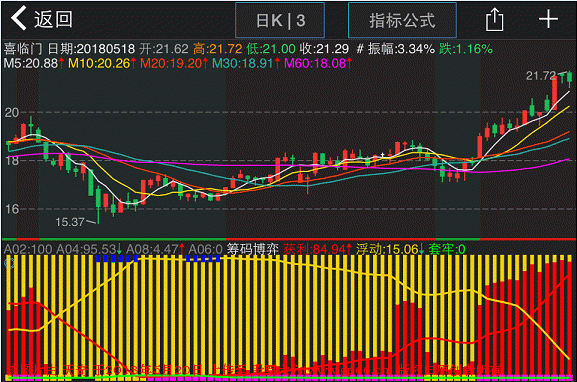Tap the plus add icon
The image size is (577, 382).
pyautogui.click(x=548, y=19)
